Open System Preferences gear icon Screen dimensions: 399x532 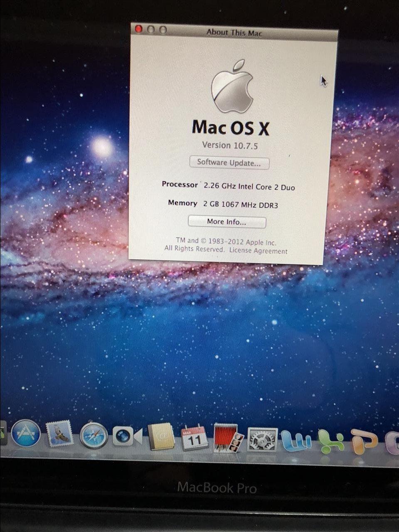pos(262,440)
